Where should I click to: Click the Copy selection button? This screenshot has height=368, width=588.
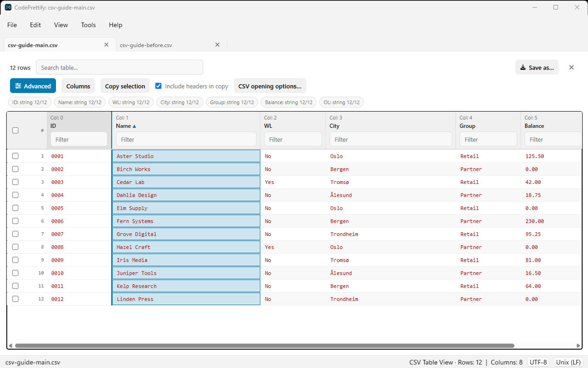click(125, 86)
